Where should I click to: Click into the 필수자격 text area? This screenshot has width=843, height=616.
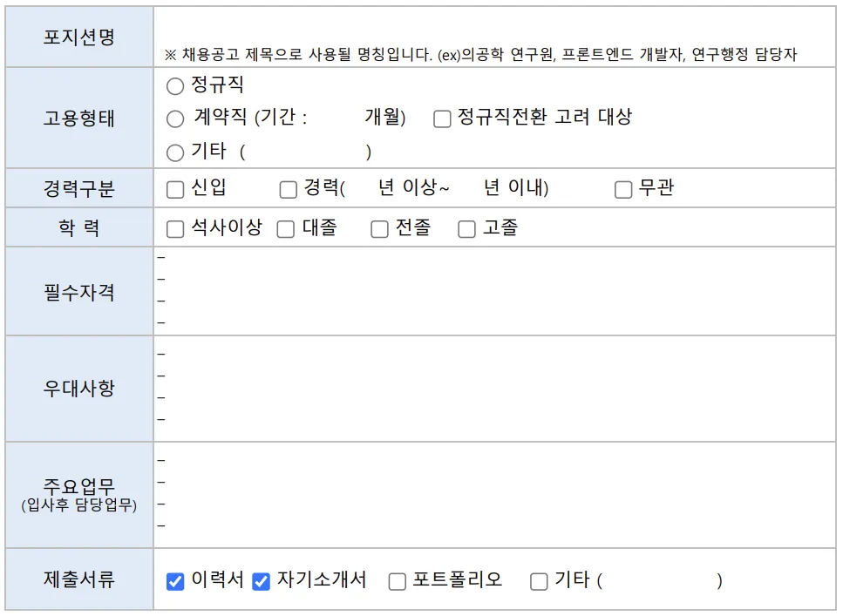(x=493, y=291)
